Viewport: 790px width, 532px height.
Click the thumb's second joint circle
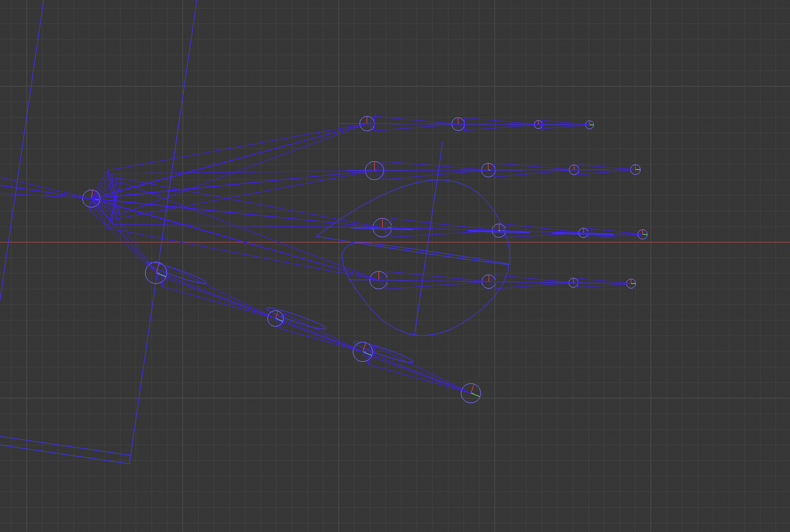[x=276, y=319]
